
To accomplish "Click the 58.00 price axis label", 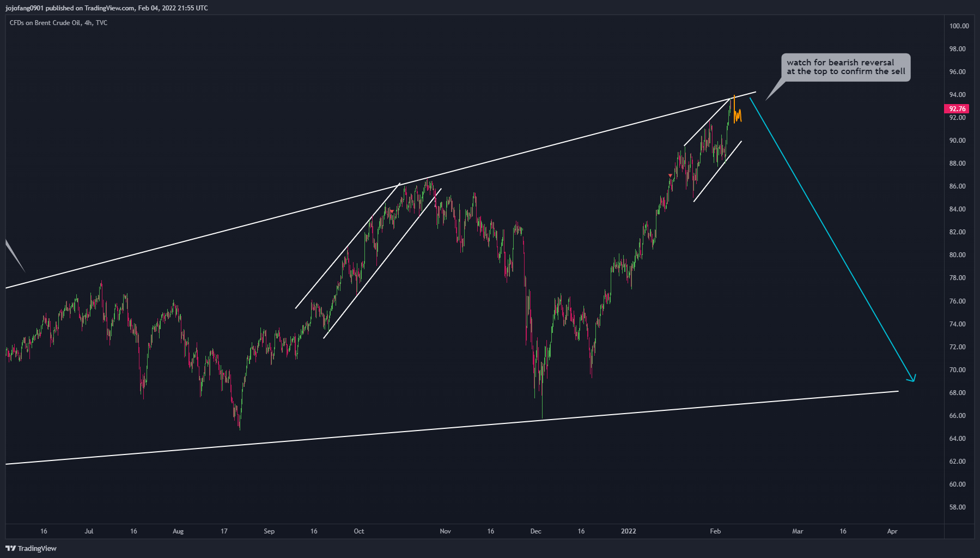I will [x=957, y=507].
